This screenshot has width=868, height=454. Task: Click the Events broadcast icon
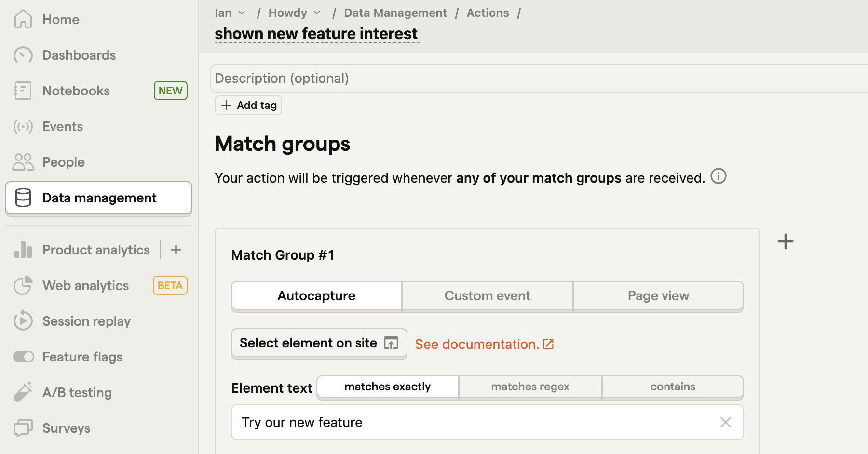(23, 126)
